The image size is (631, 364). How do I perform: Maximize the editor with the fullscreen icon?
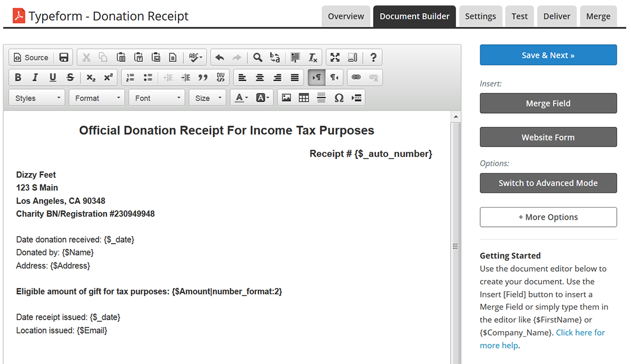click(335, 57)
